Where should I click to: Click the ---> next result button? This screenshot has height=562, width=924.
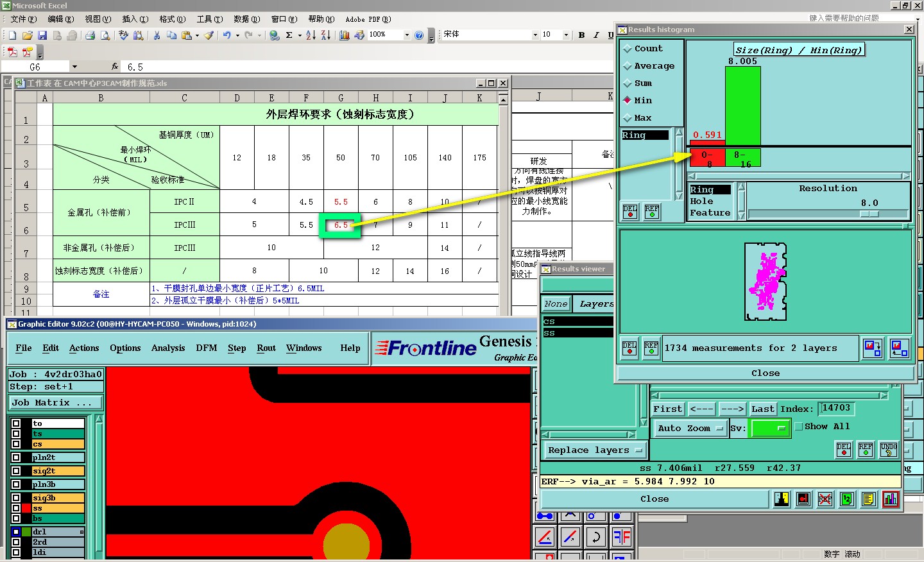[732, 409]
